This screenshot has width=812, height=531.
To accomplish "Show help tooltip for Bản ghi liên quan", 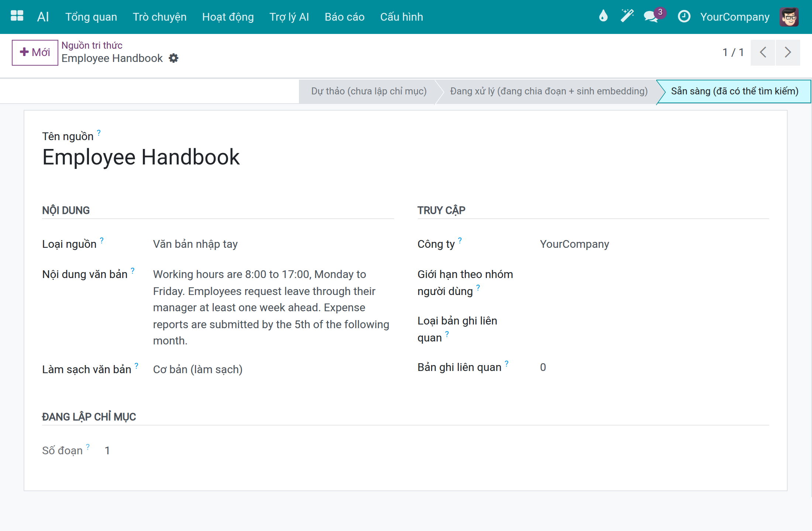I will point(506,363).
